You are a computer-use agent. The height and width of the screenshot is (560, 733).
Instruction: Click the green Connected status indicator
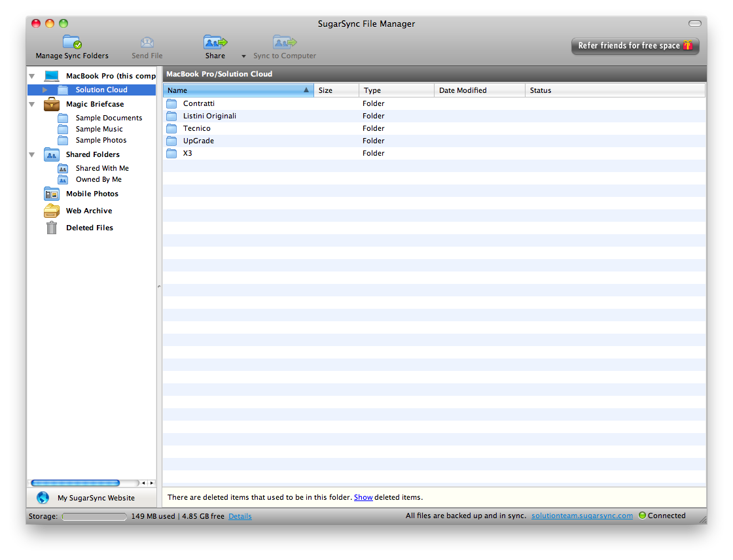coord(642,515)
